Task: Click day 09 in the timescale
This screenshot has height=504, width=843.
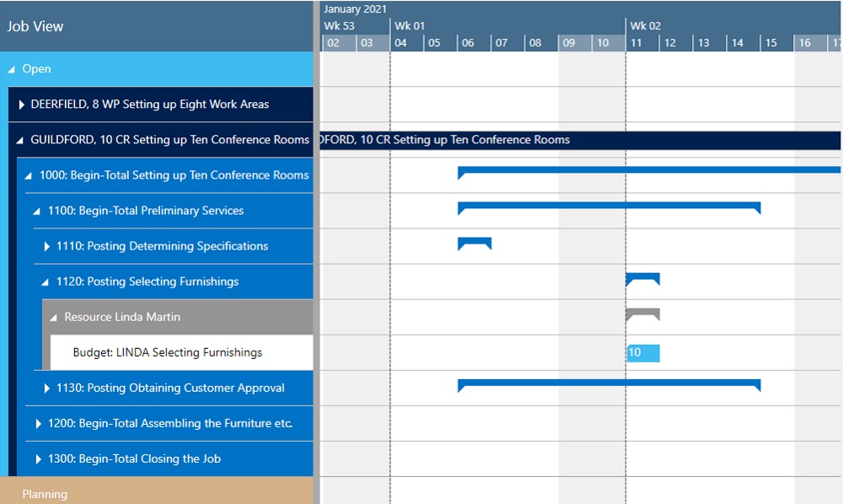Action: [x=575, y=43]
